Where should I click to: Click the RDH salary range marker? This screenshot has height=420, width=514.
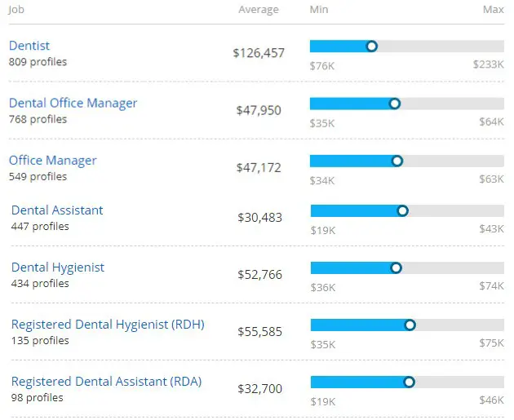click(x=410, y=325)
